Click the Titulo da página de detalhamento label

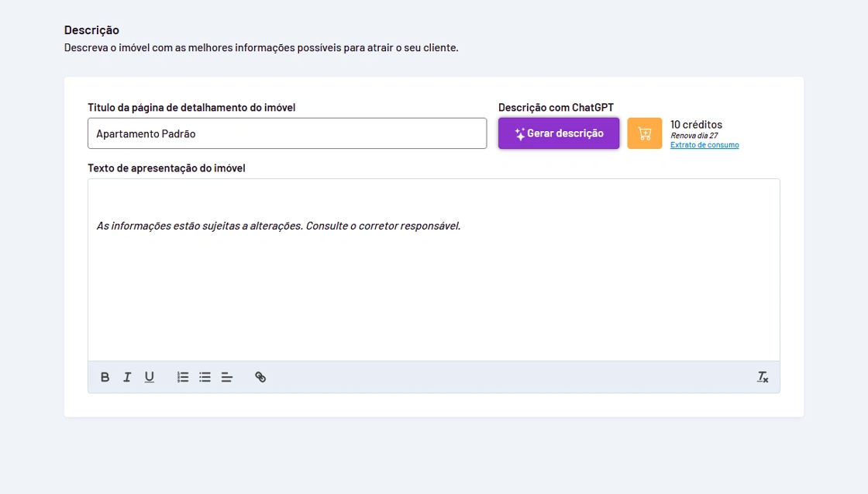coord(191,107)
